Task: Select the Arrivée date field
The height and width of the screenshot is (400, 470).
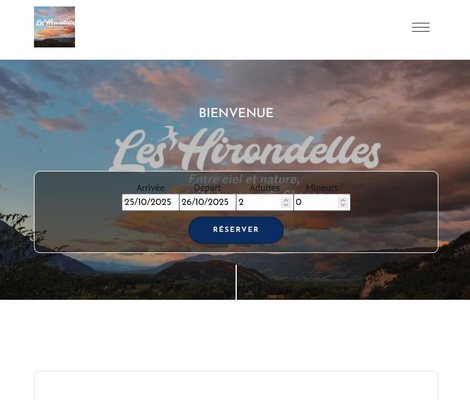Action: tap(150, 202)
